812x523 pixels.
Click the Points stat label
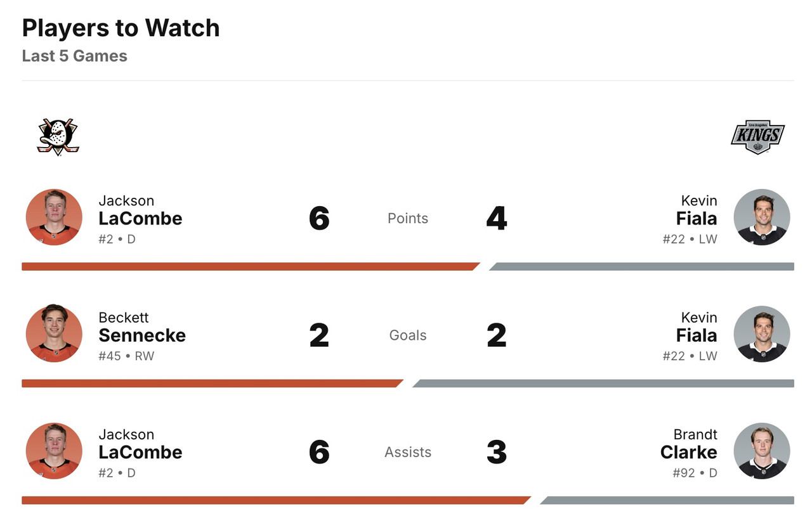pyautogui.click(x=408, y=219)
